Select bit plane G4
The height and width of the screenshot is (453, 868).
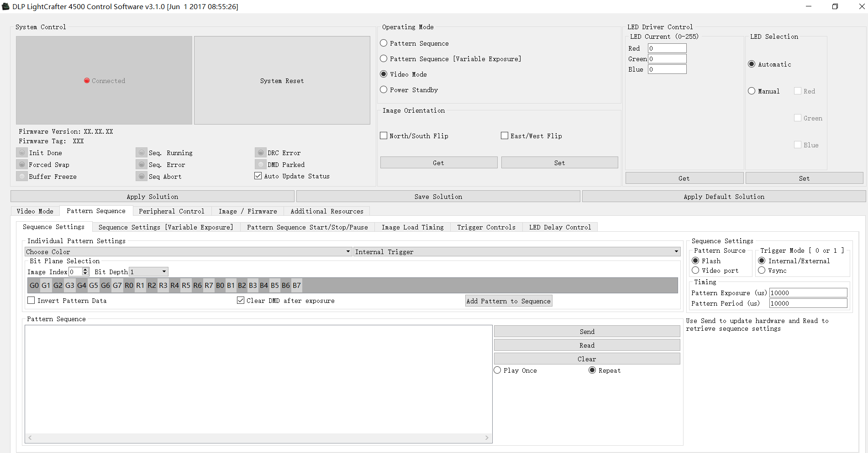click(x=82, y=286)
